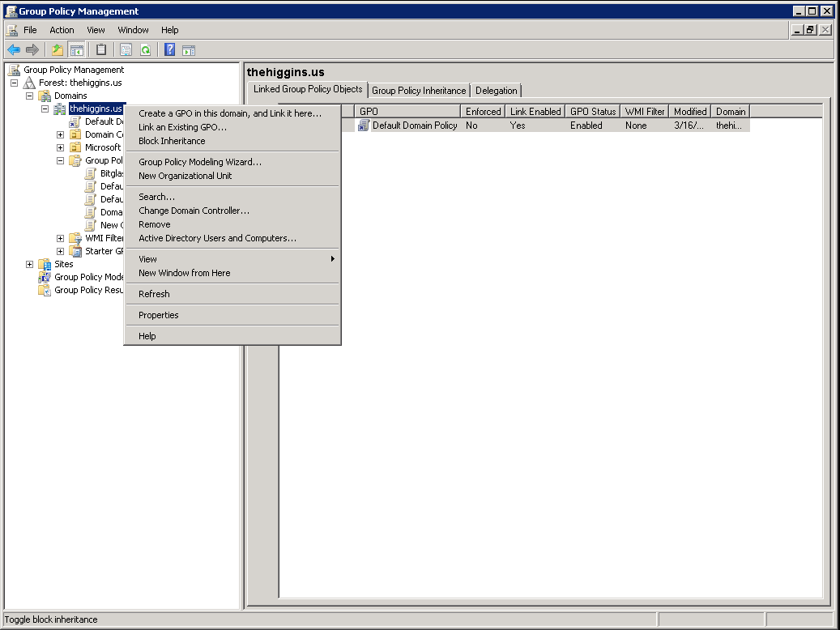
Task: Click the New Window toolbar icon
Action: coord(188,49)
